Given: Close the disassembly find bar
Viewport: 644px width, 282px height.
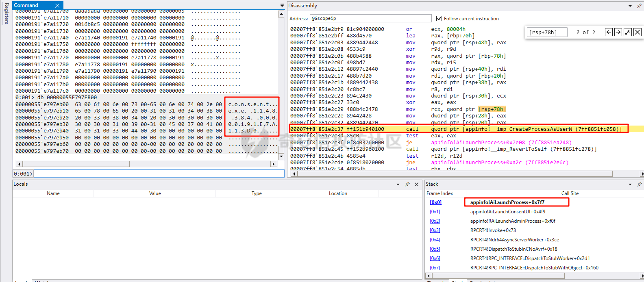Looking at the screenshot, I should pyautogui.click(x=637, y=32).
